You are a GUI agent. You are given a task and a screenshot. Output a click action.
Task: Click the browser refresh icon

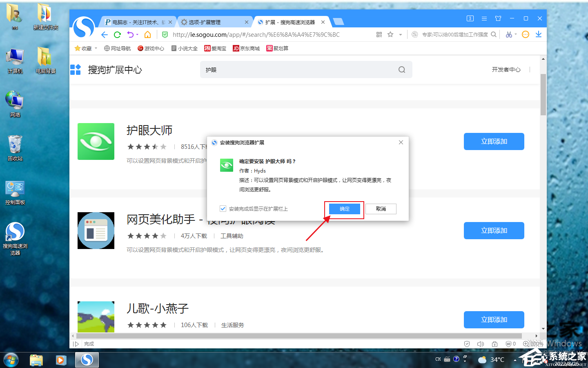click(x=117, y=35)
